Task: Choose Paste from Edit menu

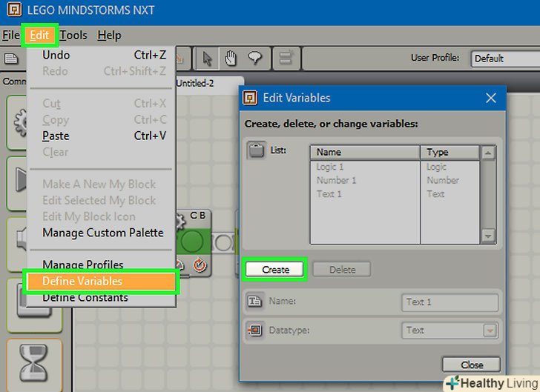Action: (x=102, y=136)
